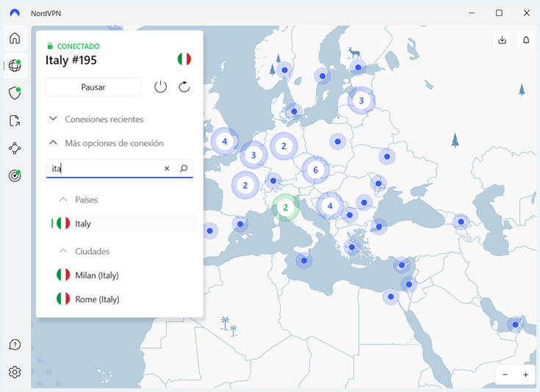540x392 pixels.
Task: Open the settings gear icon
Action: coord(15,372)
